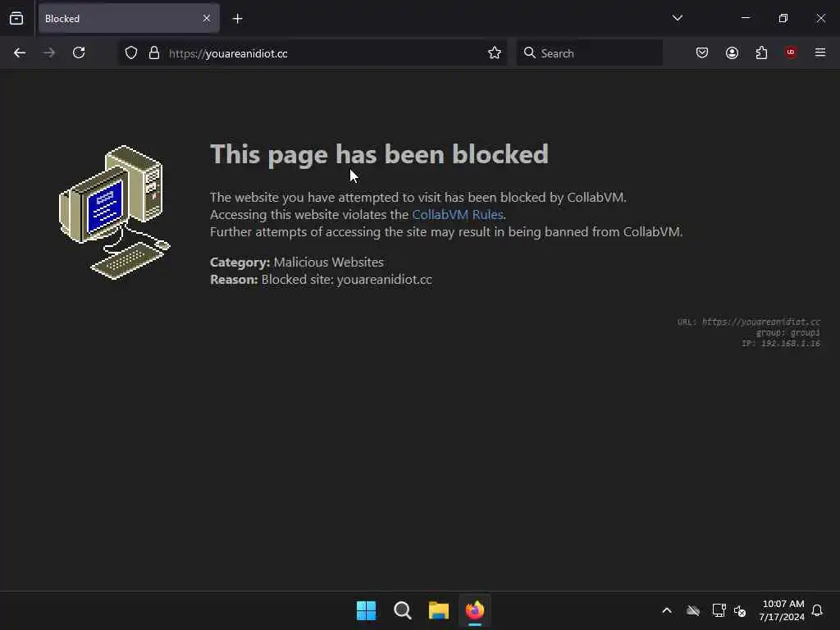Click the Search box
This screenshot has height=630, width=840.
point(589,53)
